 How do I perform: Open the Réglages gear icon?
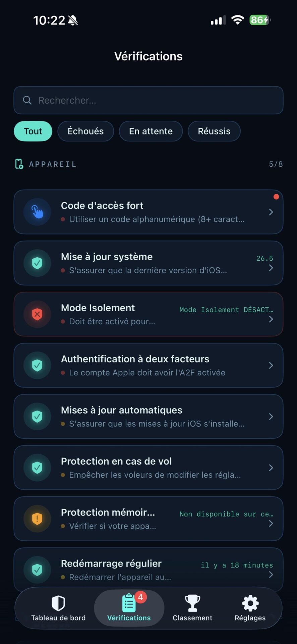click(250, 603)
